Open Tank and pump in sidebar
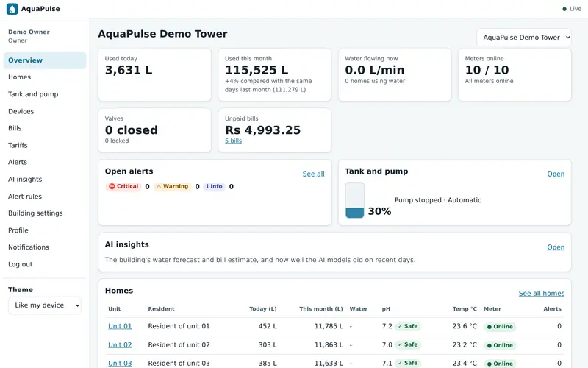The image size is (588, 368). pos(33,94)
